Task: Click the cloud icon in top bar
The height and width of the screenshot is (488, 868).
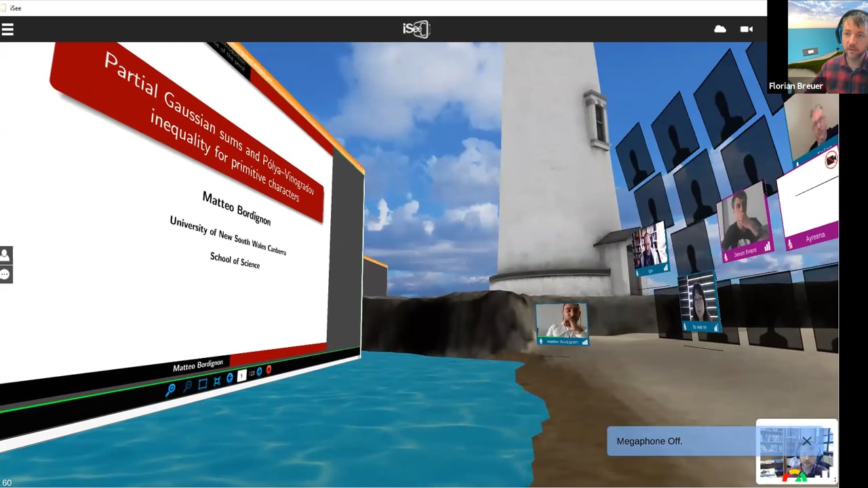Action: (720, 29)
